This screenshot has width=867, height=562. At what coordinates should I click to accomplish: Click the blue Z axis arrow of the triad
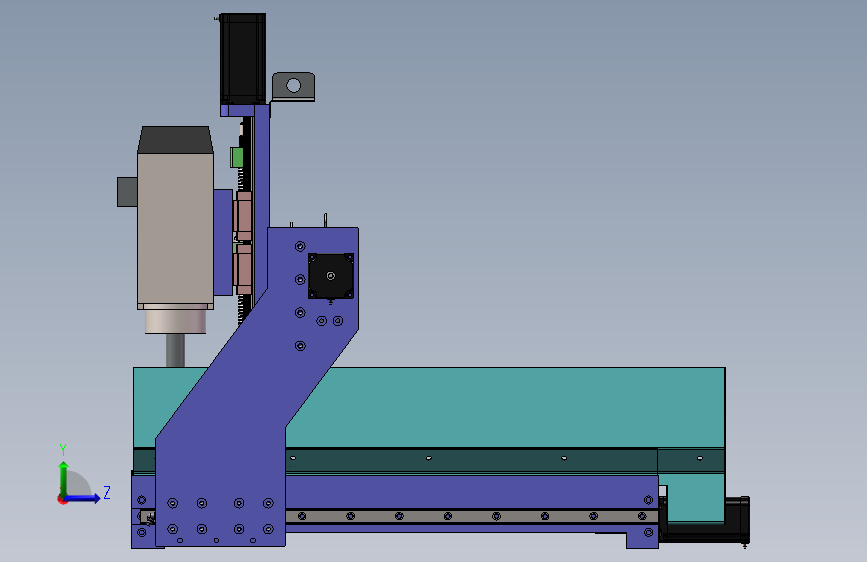[83, 498]
